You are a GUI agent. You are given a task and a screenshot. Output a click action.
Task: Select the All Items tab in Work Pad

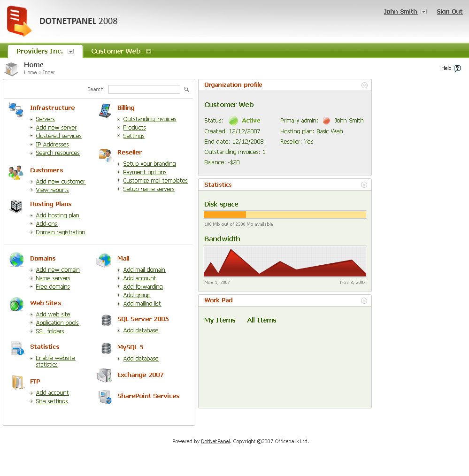click(x=261, y=320)
